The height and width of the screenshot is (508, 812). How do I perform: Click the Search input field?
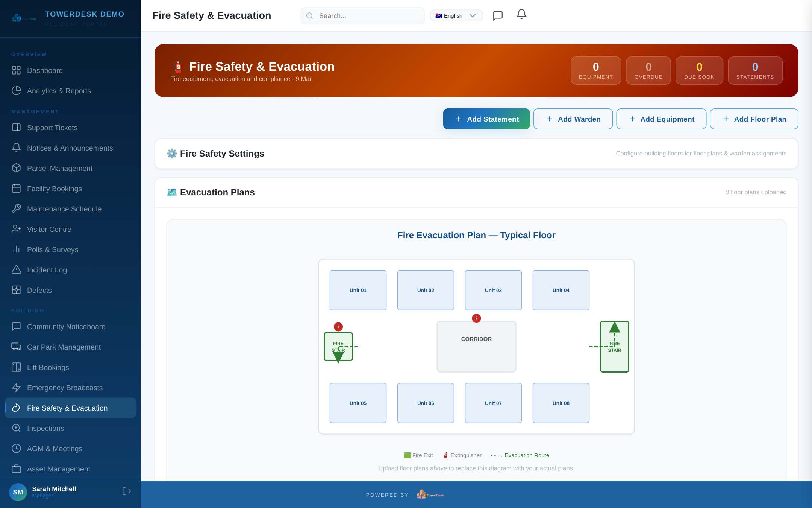tap(362, 15)
